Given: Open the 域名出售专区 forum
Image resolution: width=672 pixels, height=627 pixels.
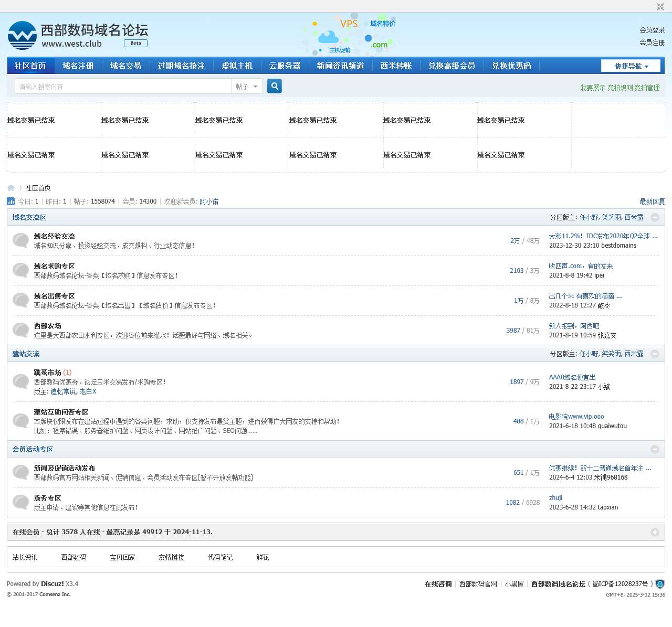Looking at the screenshot, I should click(55, 296).
